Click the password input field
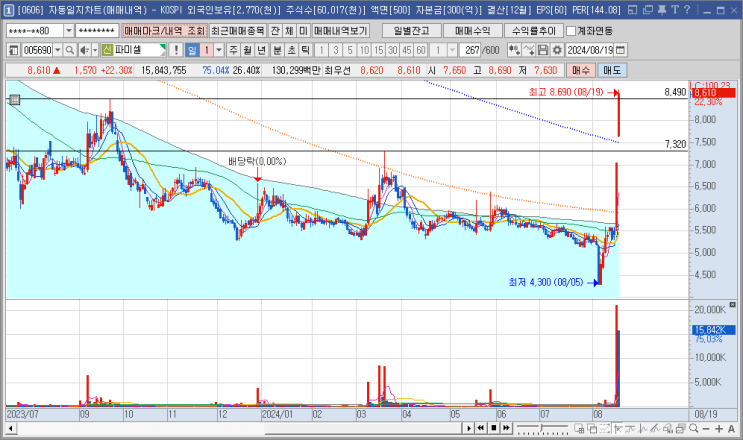 click(97, 31)
